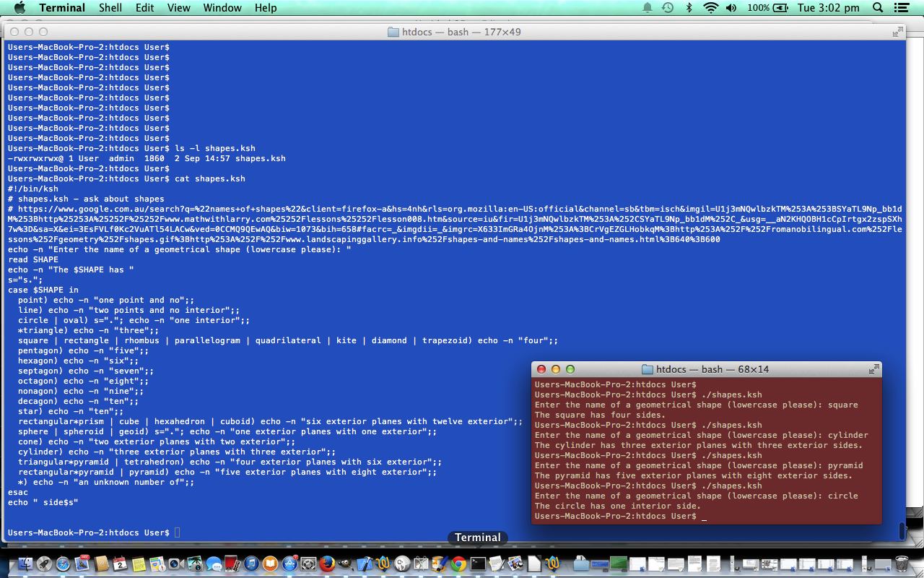This screenshot has height=578, width=924.
Task: Open the Bluetooth status menu
Action: pyautogui.click(x=689, y=8)
